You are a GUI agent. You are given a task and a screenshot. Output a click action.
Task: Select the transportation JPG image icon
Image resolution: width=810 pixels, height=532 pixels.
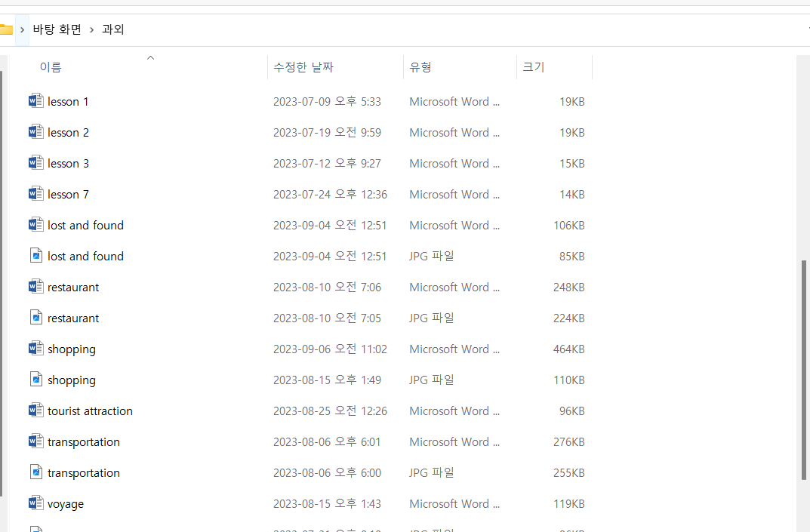[36, 472]
